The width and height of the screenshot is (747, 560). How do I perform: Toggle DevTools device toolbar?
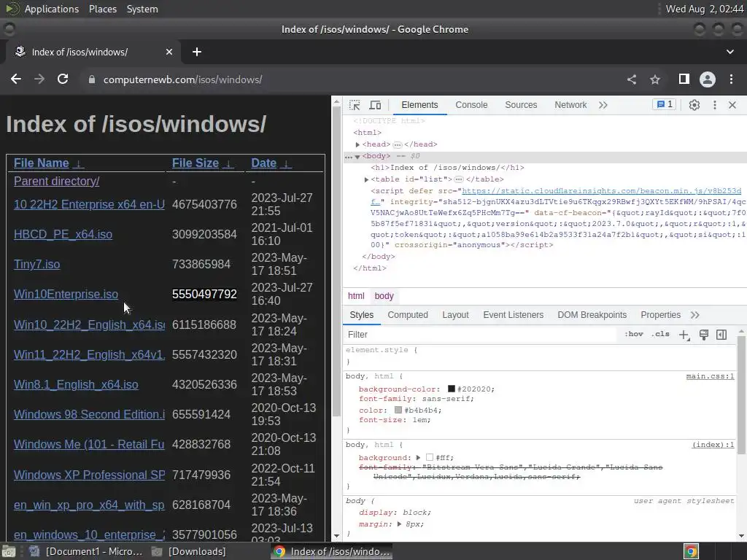pos(376,105)
